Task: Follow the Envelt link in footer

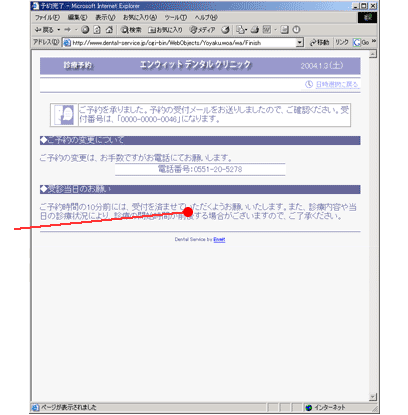Action: (219, 239)
